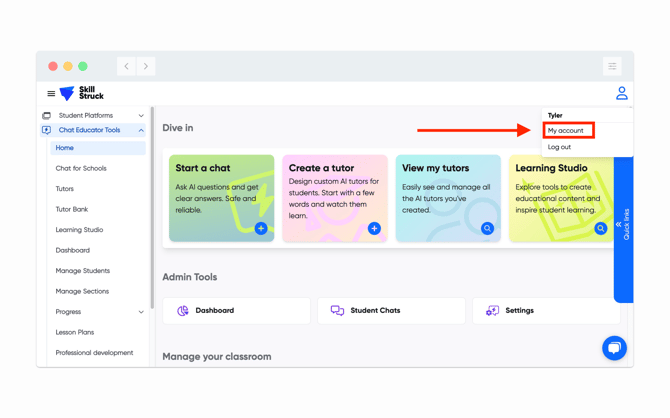This screenshot has height=418, width=670.
Task: Expand the Quick links side panel
Action: click(623, 224)
